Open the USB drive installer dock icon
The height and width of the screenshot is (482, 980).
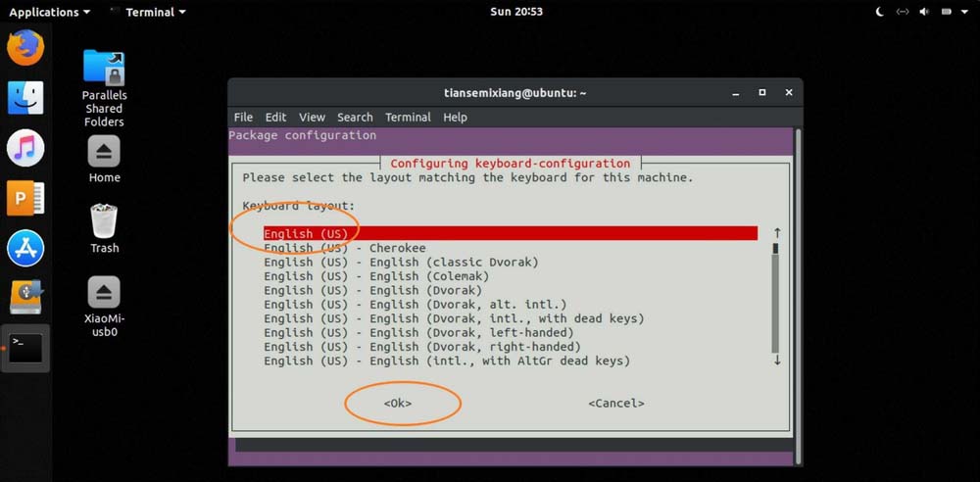click(25, 297)
